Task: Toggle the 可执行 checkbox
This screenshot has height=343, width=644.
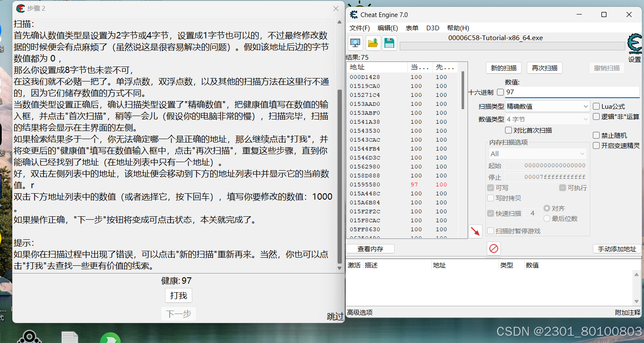Action: click(563, 188)
